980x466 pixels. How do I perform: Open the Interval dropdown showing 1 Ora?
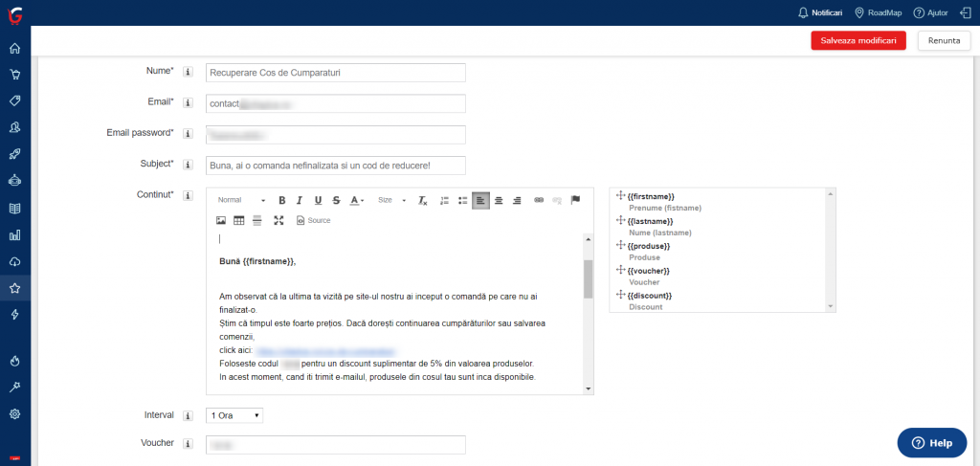234,415
